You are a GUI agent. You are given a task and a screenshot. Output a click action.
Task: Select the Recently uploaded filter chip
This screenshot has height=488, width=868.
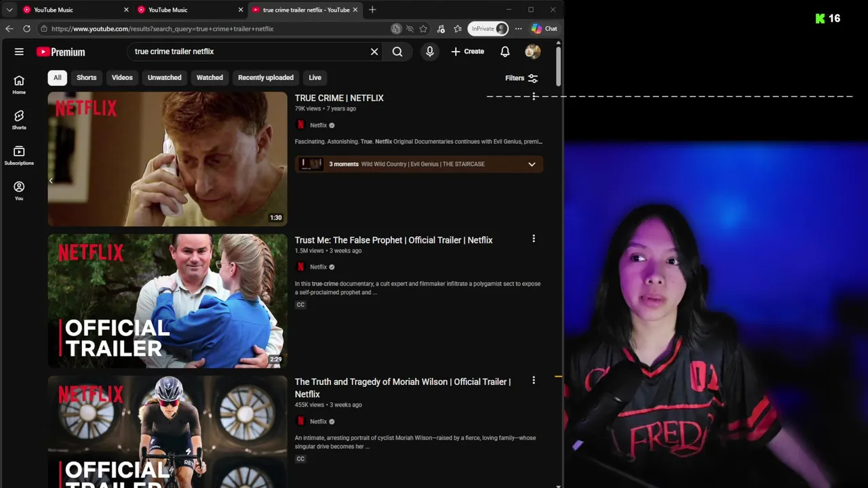click(x=266, y=77)
